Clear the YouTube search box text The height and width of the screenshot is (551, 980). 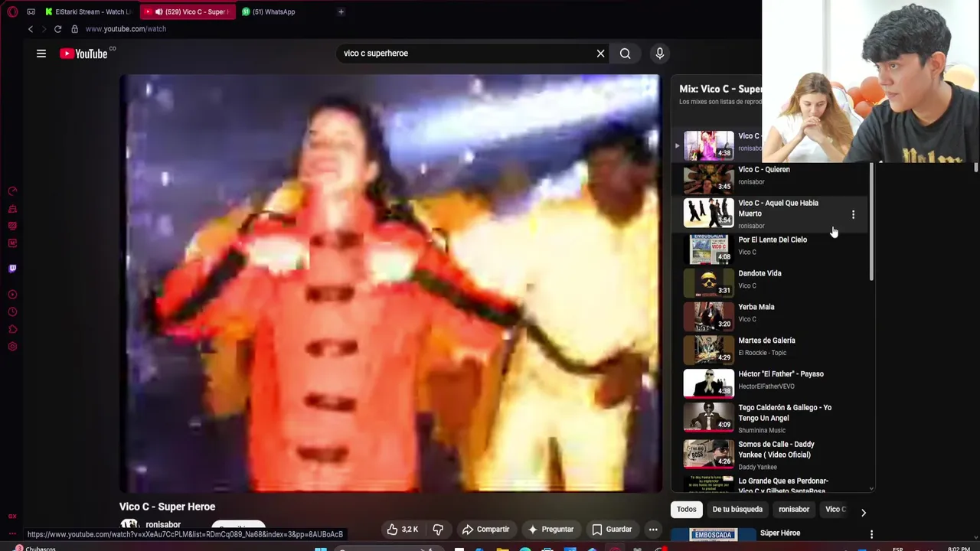(600, 54)
